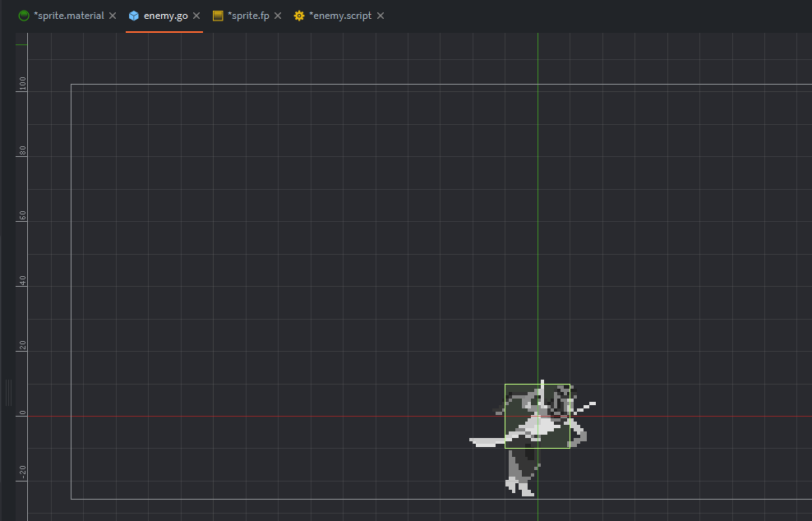
Task: Click the green sphere icon on sprite.material tab
Action: tap(24, 16)
